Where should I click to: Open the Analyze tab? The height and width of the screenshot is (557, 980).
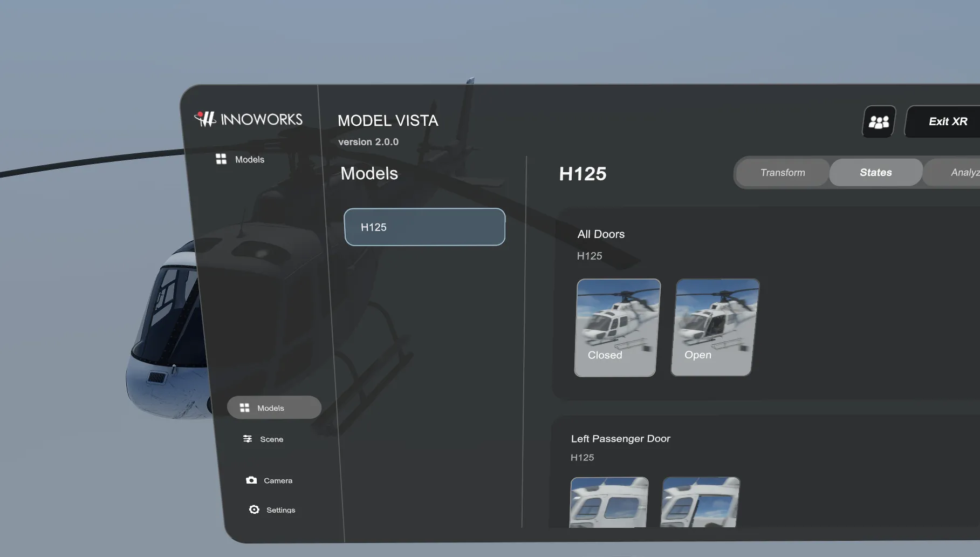(952, 173)
